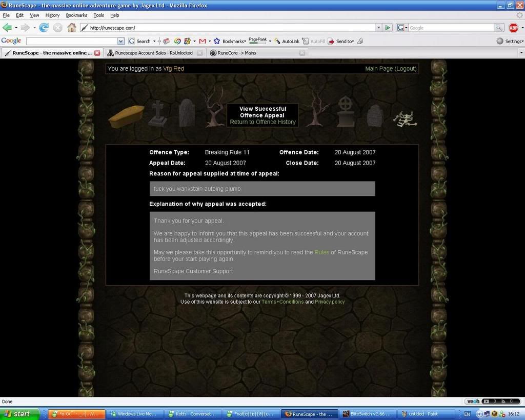
Task: Click the Logout link
Action: click(406, 69)
